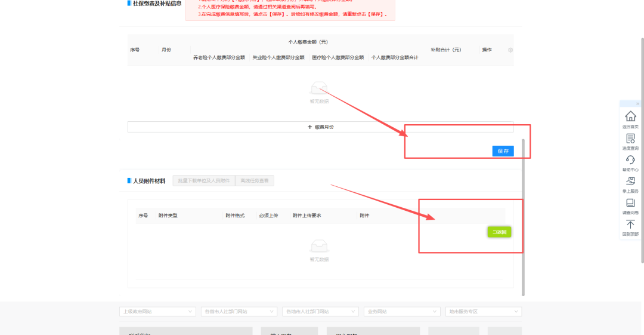Image resolution: width=644 pixels, height=335 pixels.
Task: Click the green 返回 button
Action: tap(499, 232)
